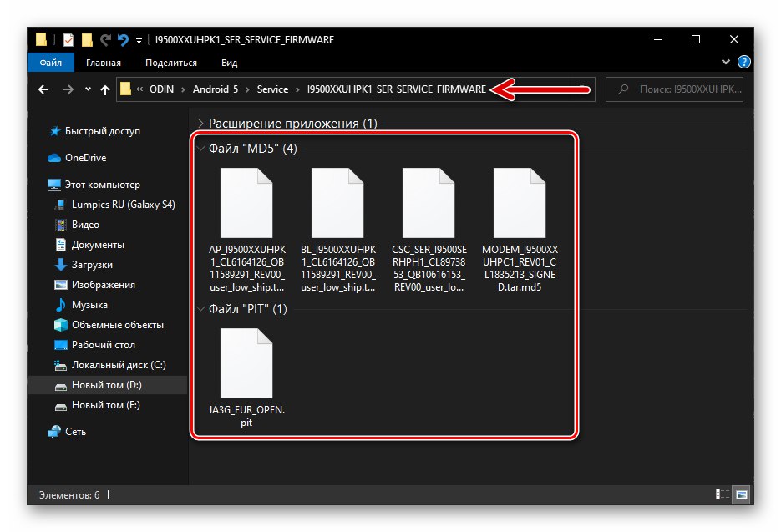Open Сеть from the sidebar

click(74, 432)
